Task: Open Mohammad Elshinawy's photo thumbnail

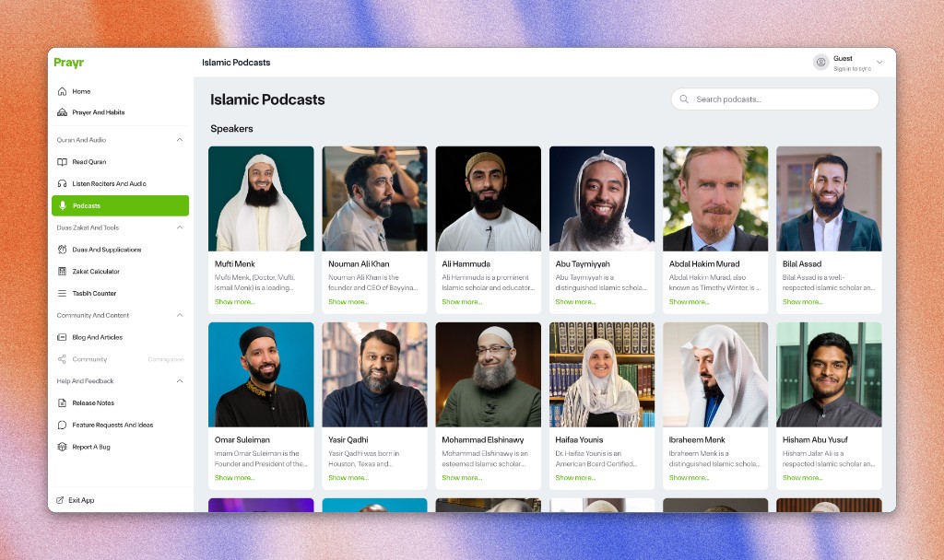Action: pos(489,375)
